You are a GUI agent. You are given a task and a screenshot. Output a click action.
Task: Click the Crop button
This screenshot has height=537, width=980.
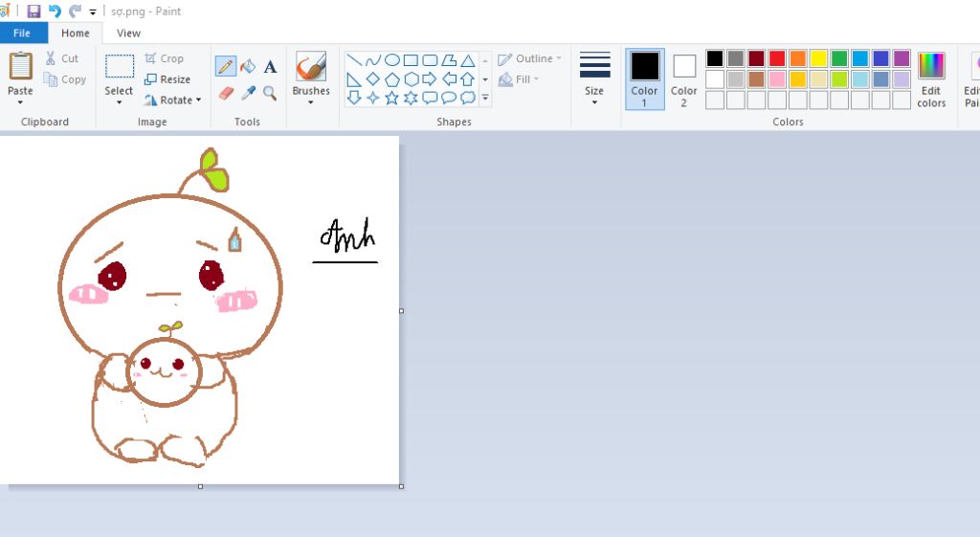point(165,58)
